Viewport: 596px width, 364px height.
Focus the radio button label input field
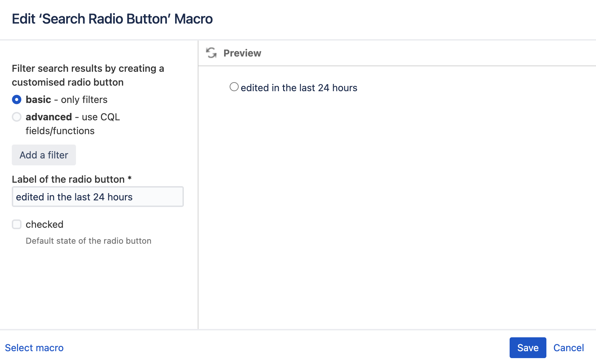[x=97, y=197]
